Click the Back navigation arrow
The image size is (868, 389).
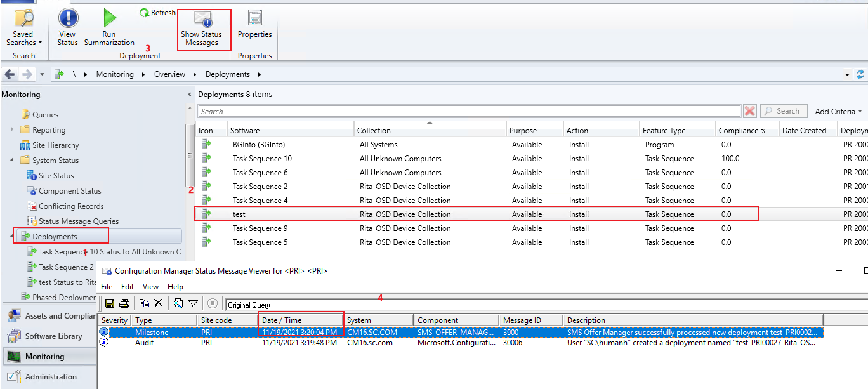click(x=10, y=74)
